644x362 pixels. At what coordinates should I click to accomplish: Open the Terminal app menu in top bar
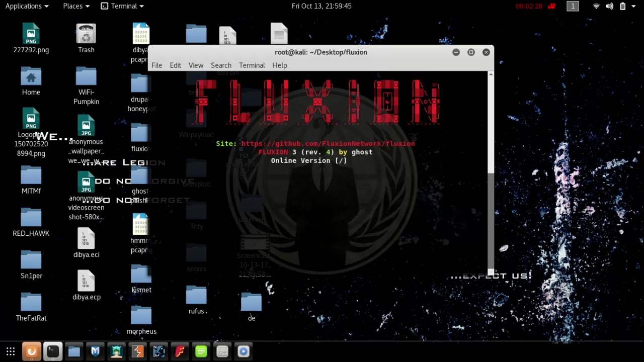click(x=122, y=6)
